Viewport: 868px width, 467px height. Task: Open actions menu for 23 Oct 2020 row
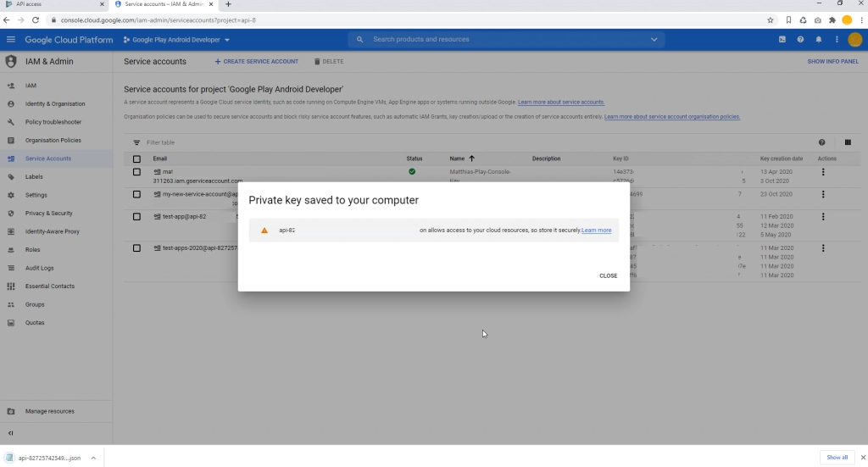pyautogui.click(x=823, y=194)
